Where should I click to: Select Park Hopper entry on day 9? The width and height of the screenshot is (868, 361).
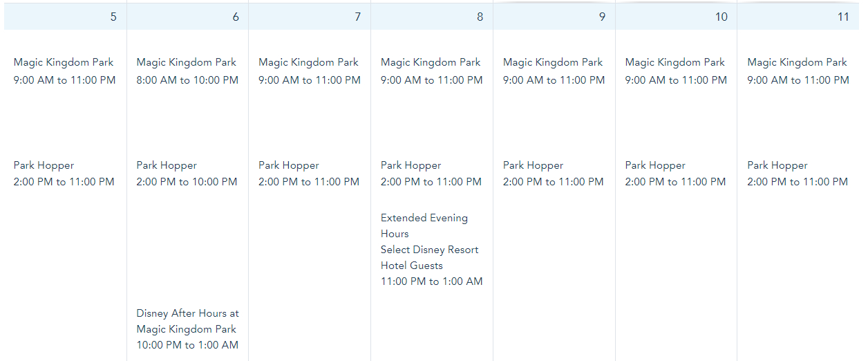533,165
